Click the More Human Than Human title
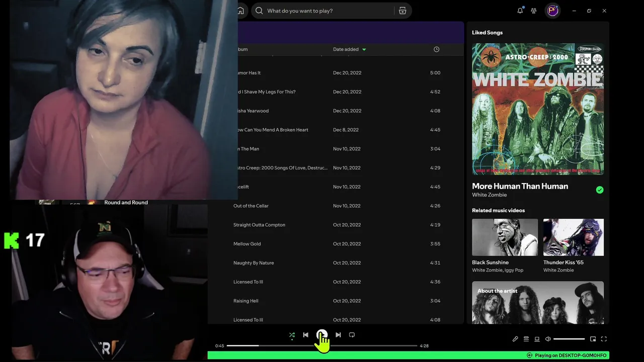 [x=520, y=186]
